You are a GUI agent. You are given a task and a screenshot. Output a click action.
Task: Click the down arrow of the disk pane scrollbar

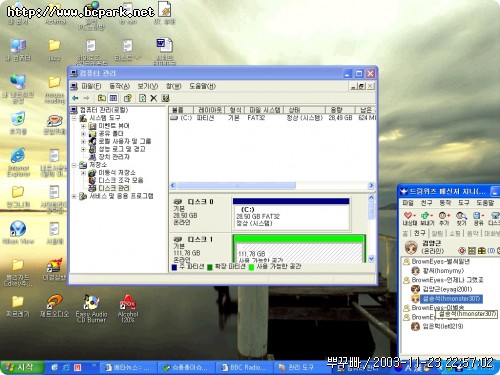click(371, 259)
